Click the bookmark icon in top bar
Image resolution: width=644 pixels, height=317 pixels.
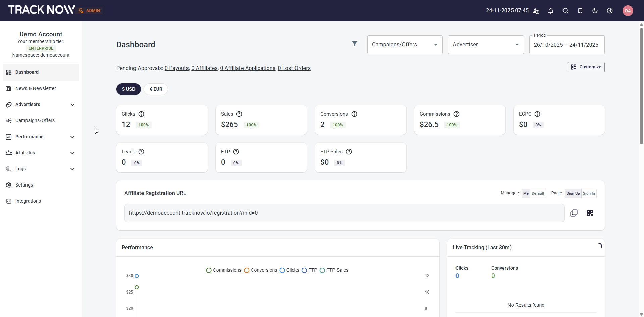point(580,11)
